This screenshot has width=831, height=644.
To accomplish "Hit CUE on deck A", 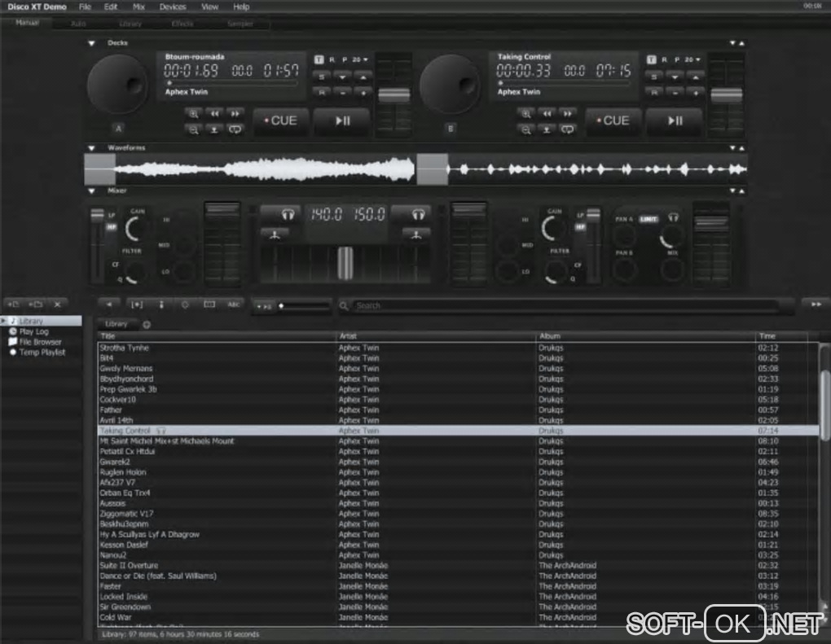I will tap(281, 120).
